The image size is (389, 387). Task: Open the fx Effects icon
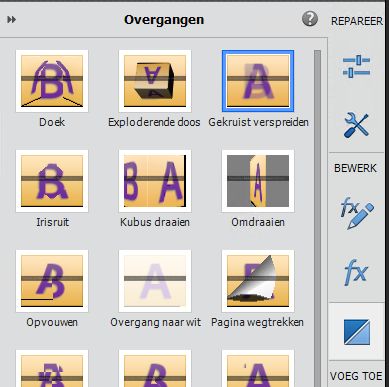[x=356, y=272]
